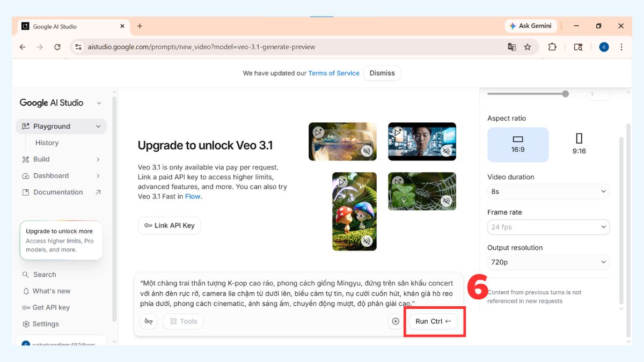Click Link API Key button
The width and height of the screenshot is (644, 362).
coord(169,225)
